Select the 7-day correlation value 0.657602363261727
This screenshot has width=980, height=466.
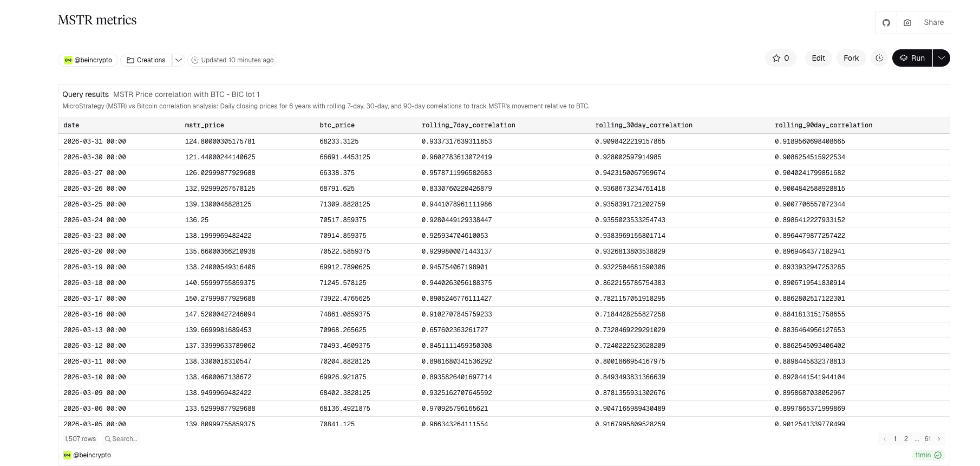(455, 330)
